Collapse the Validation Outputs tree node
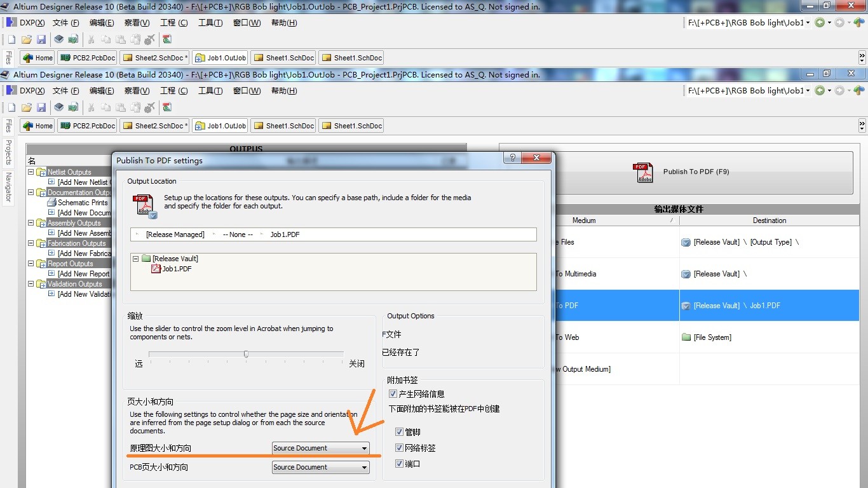Screen dimensions: 868x488 click(x=31, y=284)
